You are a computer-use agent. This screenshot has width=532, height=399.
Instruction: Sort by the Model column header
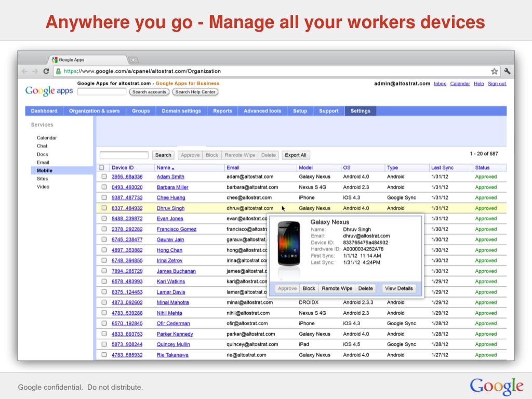point(305,168)
